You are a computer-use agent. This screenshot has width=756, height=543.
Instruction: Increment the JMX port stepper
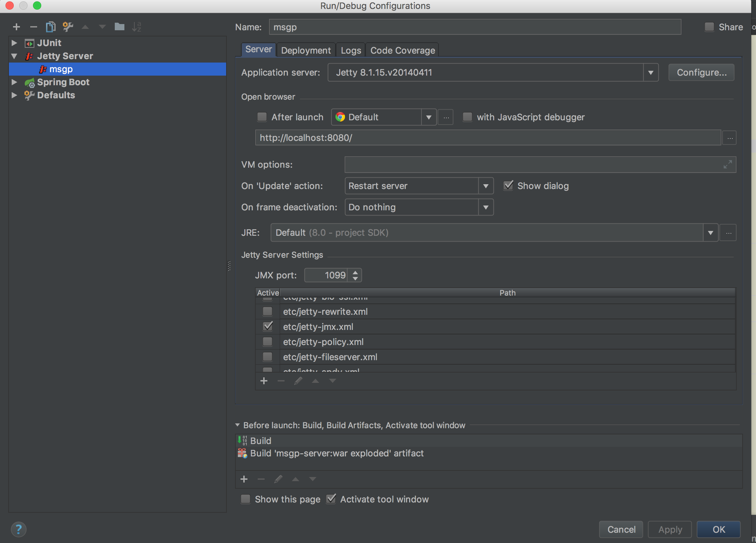[355, 272]
